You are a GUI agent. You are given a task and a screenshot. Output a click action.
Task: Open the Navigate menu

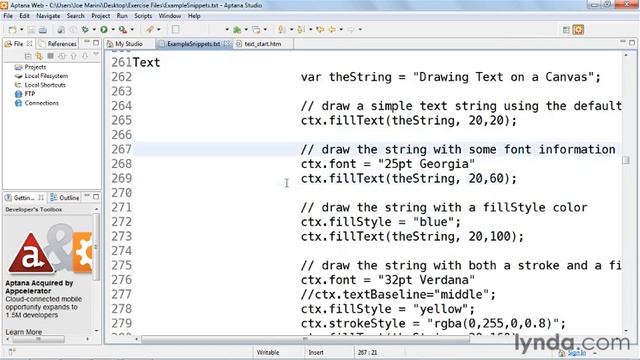[48, 16]
